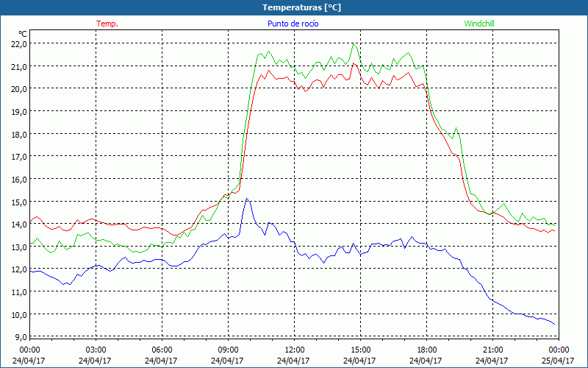Click the '18,0' y-axis value
Viewport: 588px width, 368px height.
(20, 134)
